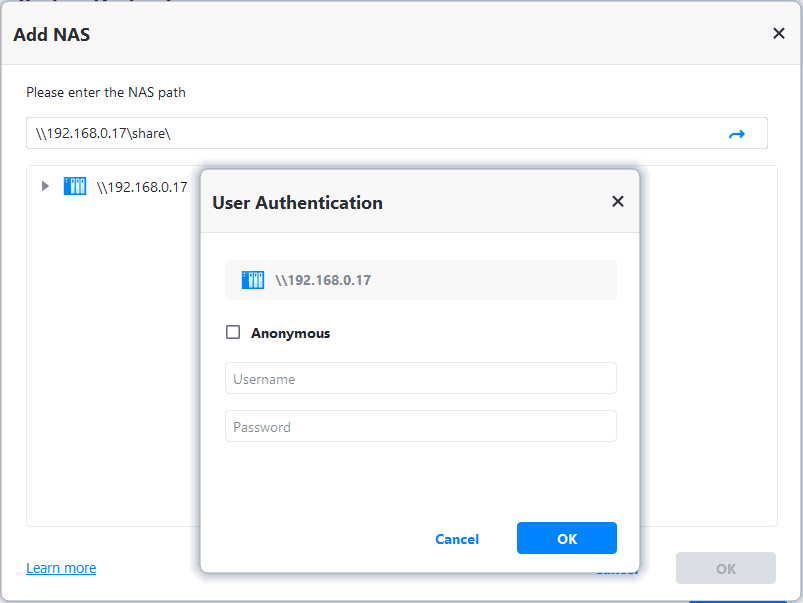Close the Add NAS window with X
Screen dimensions: 803x603
[779, 34]
